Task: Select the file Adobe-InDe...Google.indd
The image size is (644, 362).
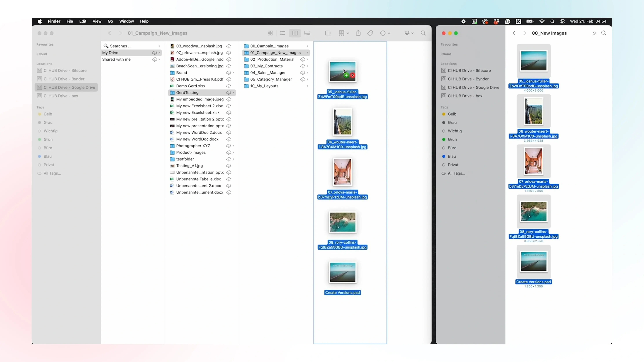Action: coord(202,60)
